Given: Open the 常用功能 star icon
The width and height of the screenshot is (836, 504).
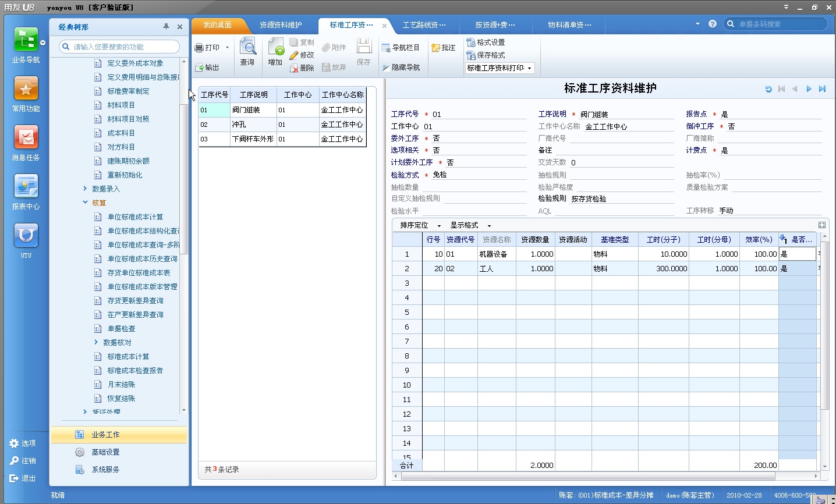Looking at the screenshot, I should tap(26, 88).
